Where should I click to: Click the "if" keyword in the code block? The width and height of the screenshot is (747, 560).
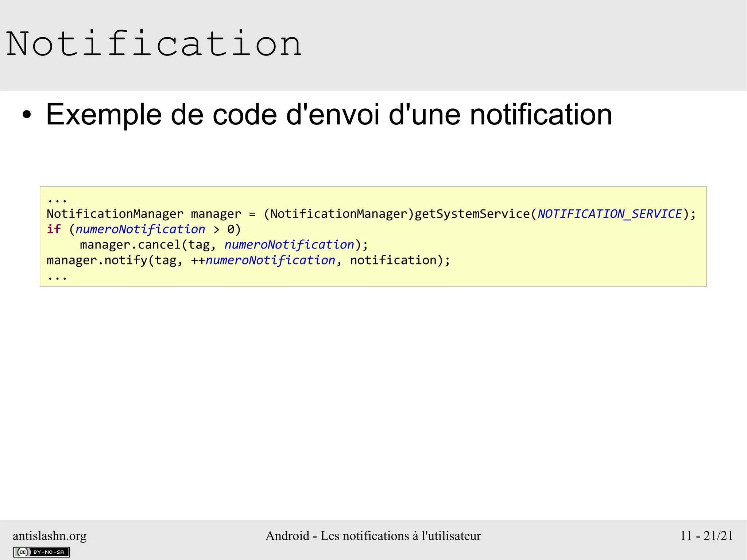click(54, 229)
